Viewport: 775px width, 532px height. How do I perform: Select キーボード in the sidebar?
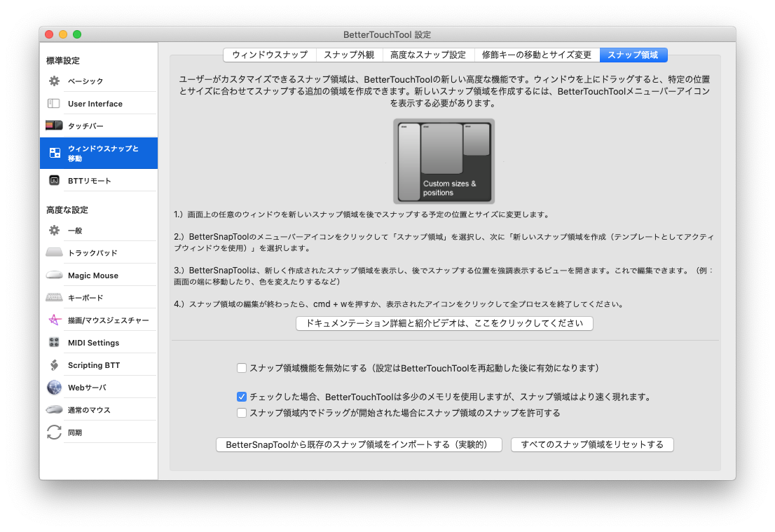tap(99, 298)
